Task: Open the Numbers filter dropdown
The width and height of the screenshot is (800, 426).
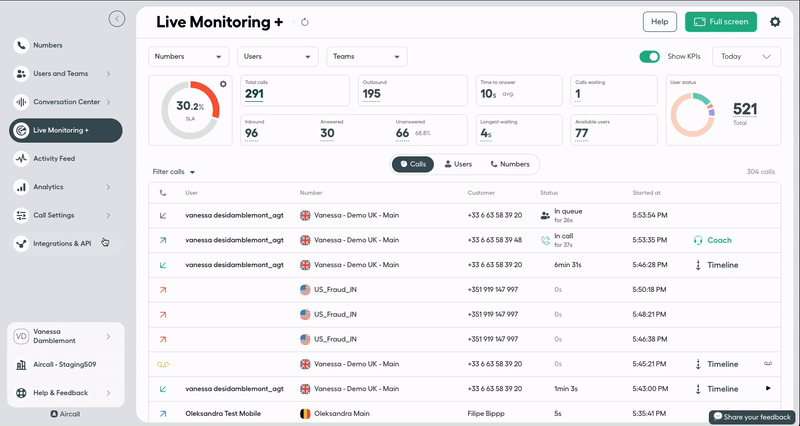Action: [190, 57]
